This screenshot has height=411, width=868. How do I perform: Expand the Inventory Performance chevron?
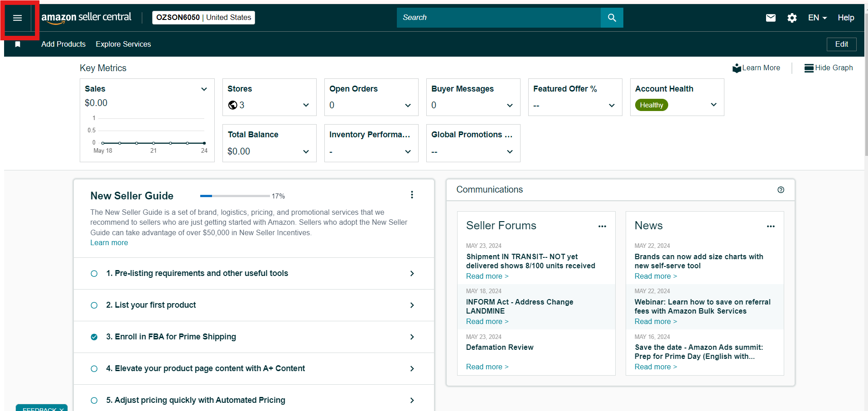[408, 152]
